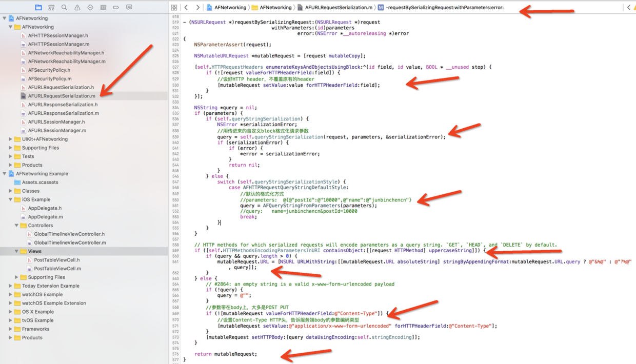Screen dimensions: 636x364
Task: Place cursor on 'return mutableRequest;' line
Action: click(226, 354)
